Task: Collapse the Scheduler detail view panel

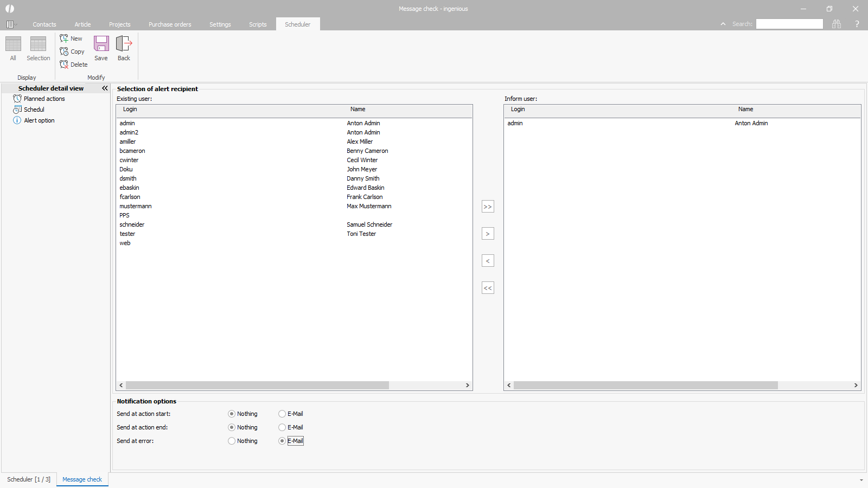Action: 105,88
